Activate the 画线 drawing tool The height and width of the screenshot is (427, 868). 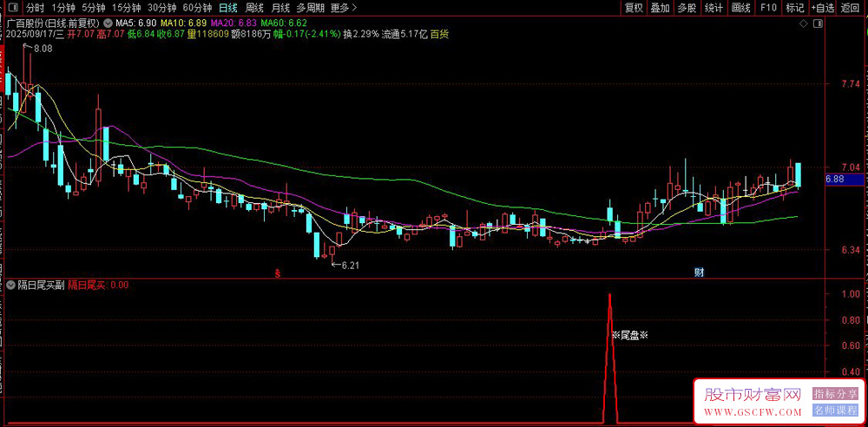click(x=740, y=8)
